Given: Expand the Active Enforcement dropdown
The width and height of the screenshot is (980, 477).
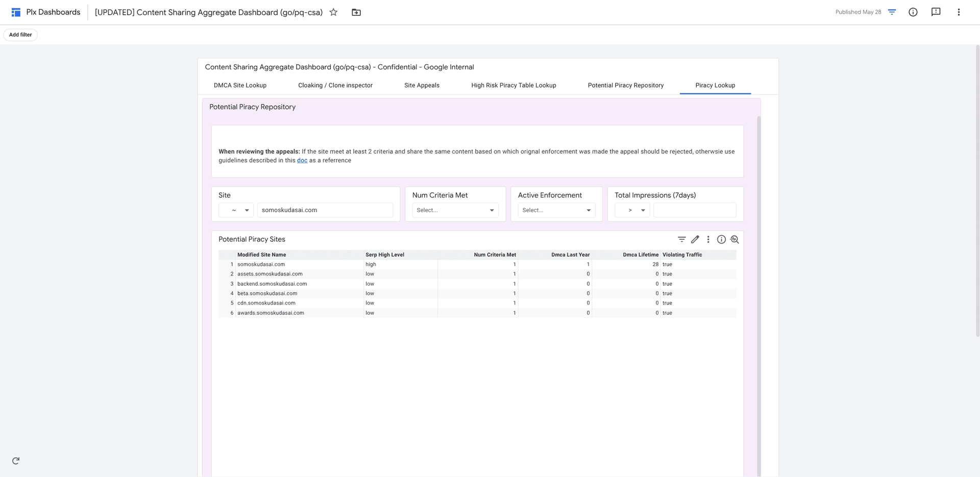Looking at the screenshot, I should 556,210.
